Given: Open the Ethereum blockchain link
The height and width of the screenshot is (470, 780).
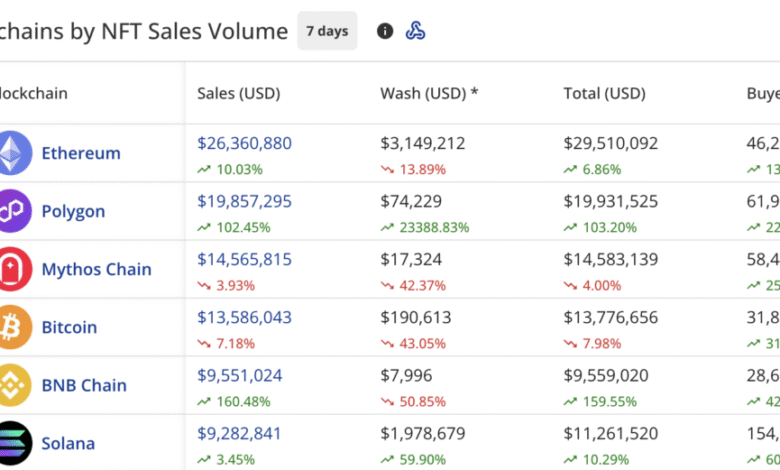Looking at the screenshot, I should pyautogui.click(x=81, y=153).
